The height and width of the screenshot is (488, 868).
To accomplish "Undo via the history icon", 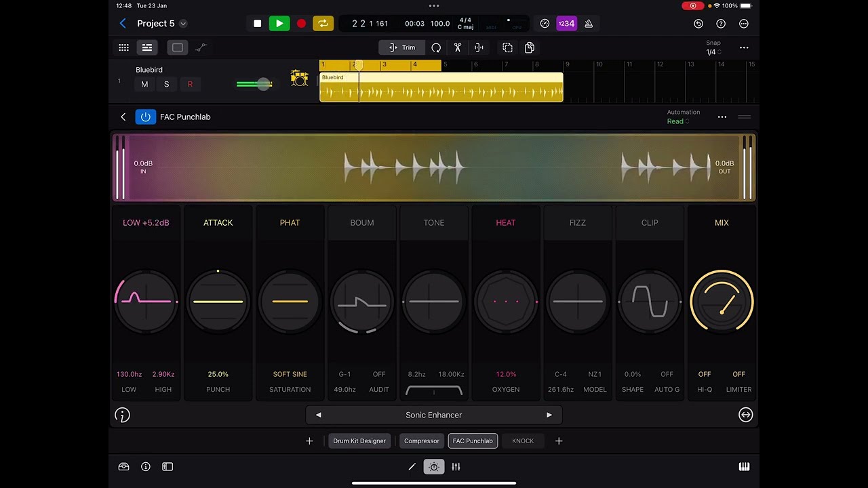I will [698, 24].
